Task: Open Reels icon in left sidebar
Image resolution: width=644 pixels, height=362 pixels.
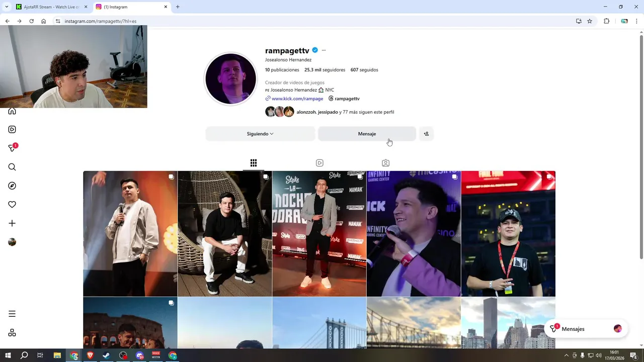Action: 12,129
